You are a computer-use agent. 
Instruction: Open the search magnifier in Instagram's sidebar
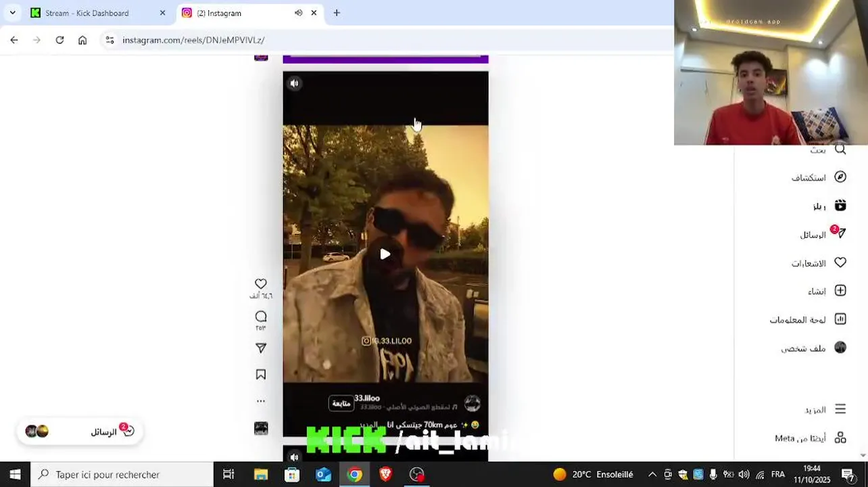(x=840, y=149)
